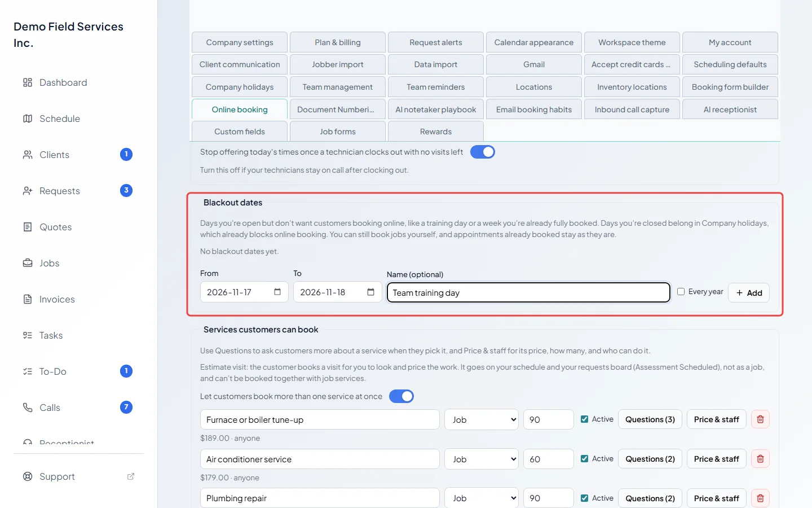812x508 pixels.
Task: Edit the 60 minute duration field
Action: coord(549,459)
